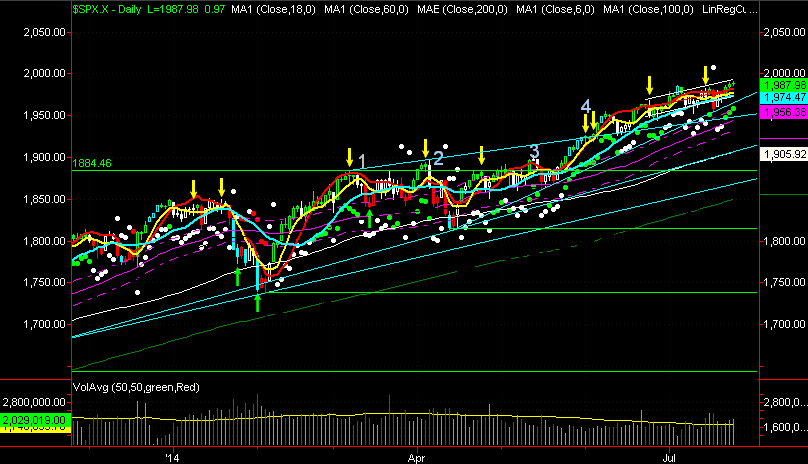The width and height of the screenshot is (808, 464).
Task: Select the L=1987.98 last price text
Action: tap(173, 9)
